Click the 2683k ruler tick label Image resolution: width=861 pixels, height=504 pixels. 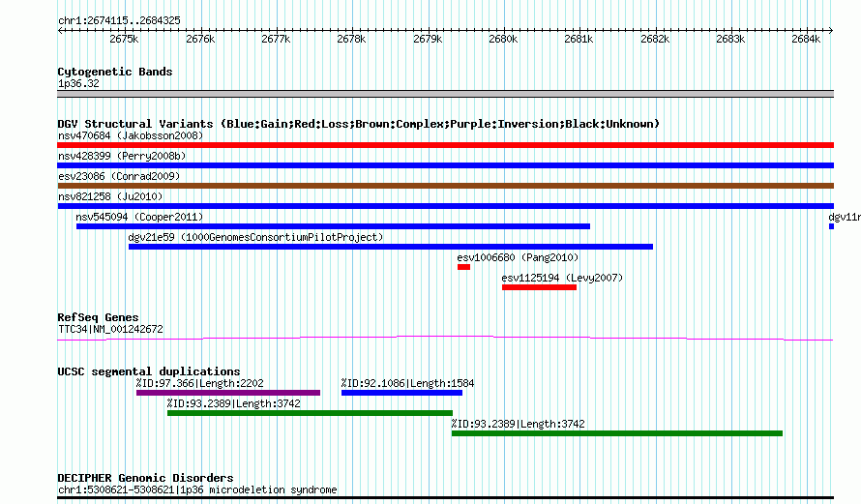pyautogui.click(x=730, y=39)
